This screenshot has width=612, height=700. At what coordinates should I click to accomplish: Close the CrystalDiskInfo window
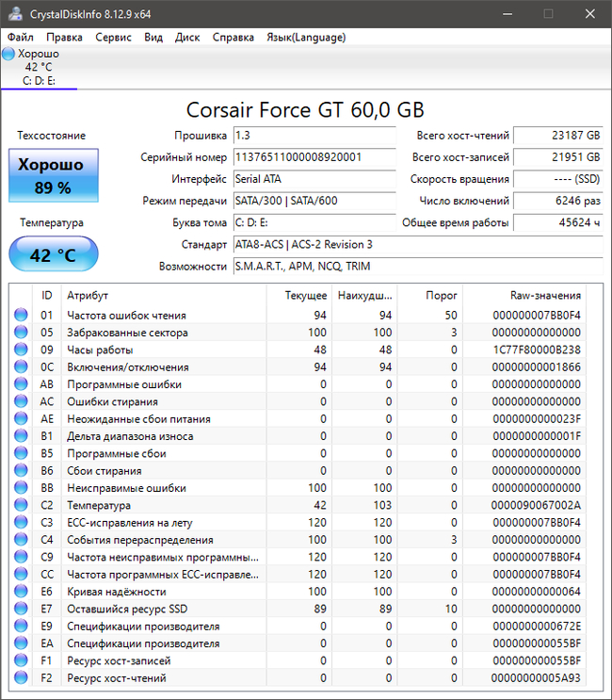pos(590,14)
